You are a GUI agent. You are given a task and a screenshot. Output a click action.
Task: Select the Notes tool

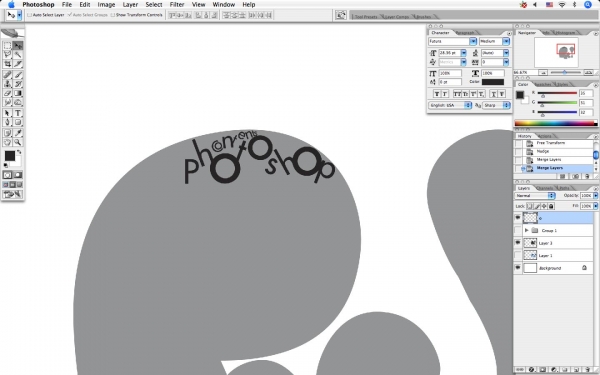[x=7, y=133]
